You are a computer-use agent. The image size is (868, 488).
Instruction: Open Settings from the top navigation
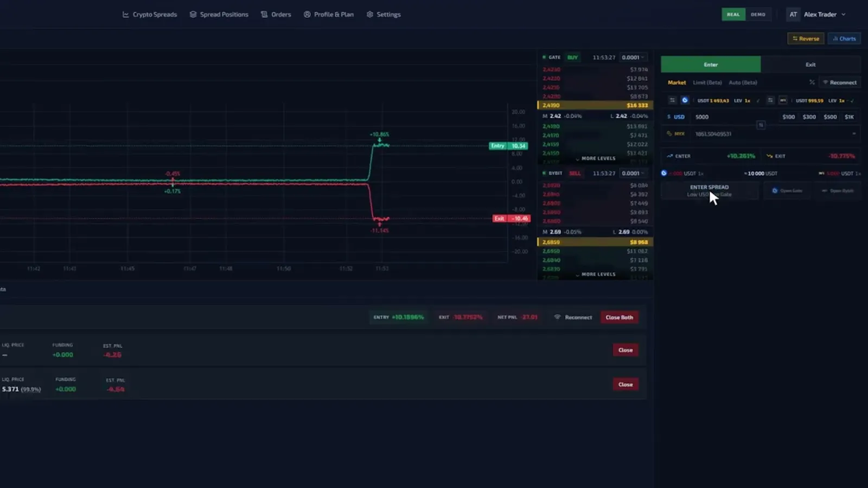click(384, 15)
